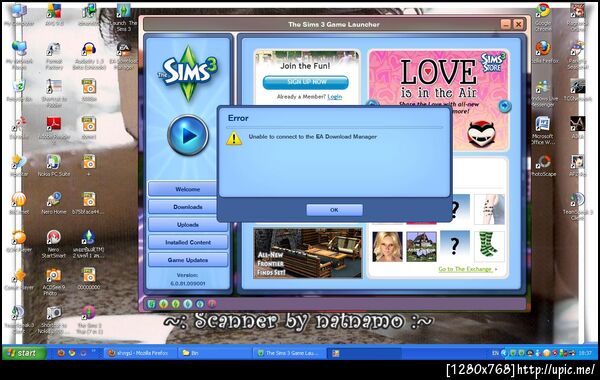600x380 pixels.
Task: Click the round blue Play button
Action: (188, 135)
